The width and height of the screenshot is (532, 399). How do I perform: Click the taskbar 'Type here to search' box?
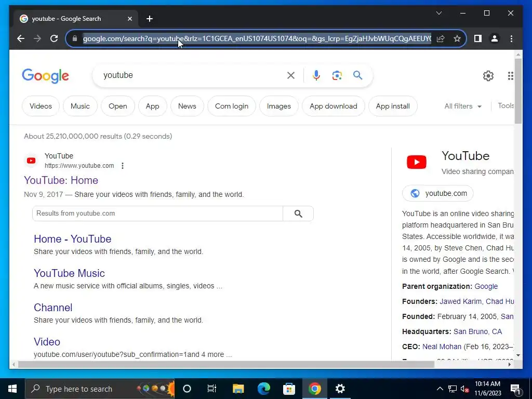click(99, 389)
